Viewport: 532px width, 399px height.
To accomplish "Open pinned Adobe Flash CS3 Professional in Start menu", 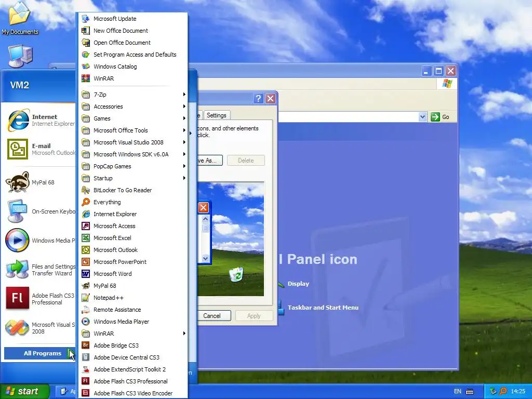I will (x=39, y=299).
